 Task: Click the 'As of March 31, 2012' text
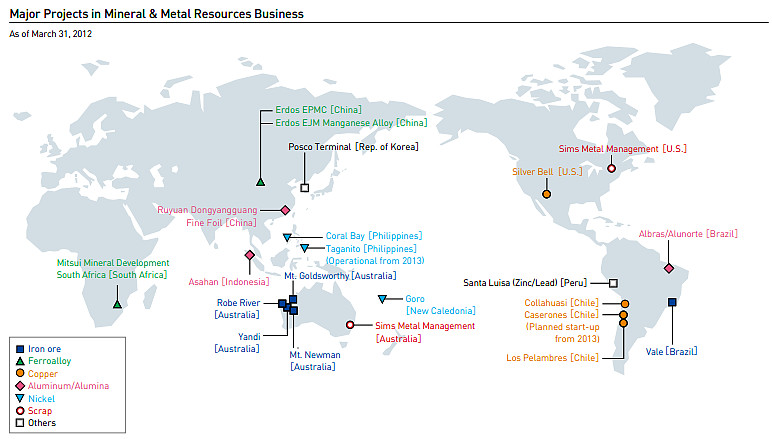[x=51, y=34]
